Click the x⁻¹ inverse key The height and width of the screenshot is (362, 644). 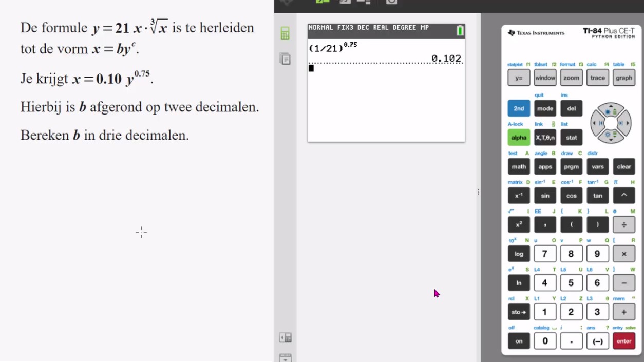(519, 196)
